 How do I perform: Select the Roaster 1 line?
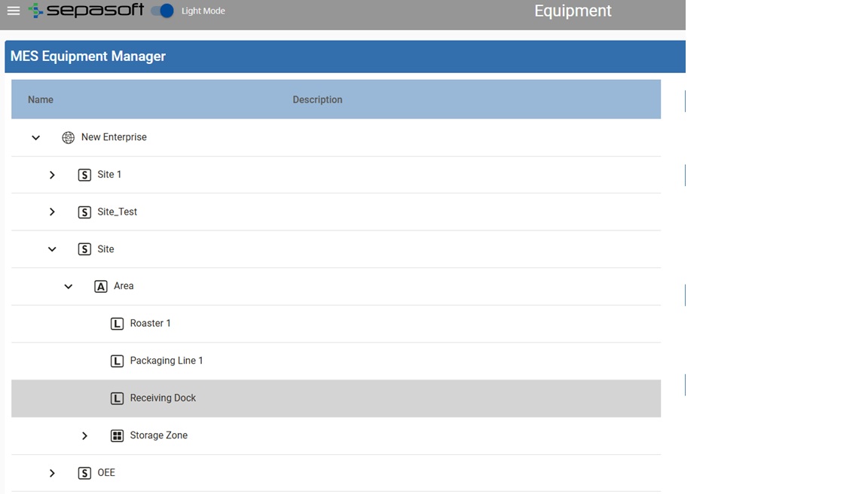pyautogui.click(x=150, y=323)
